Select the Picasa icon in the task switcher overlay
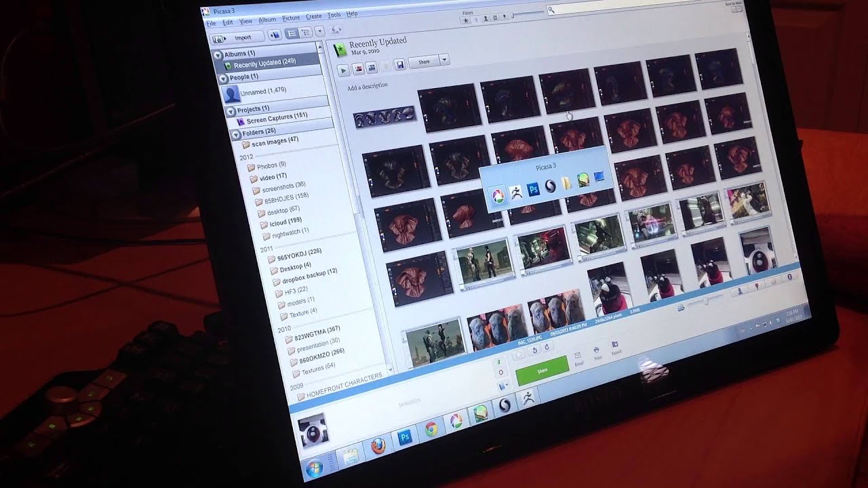The width and height of the screenshot is (868, 488). point(497,195)
